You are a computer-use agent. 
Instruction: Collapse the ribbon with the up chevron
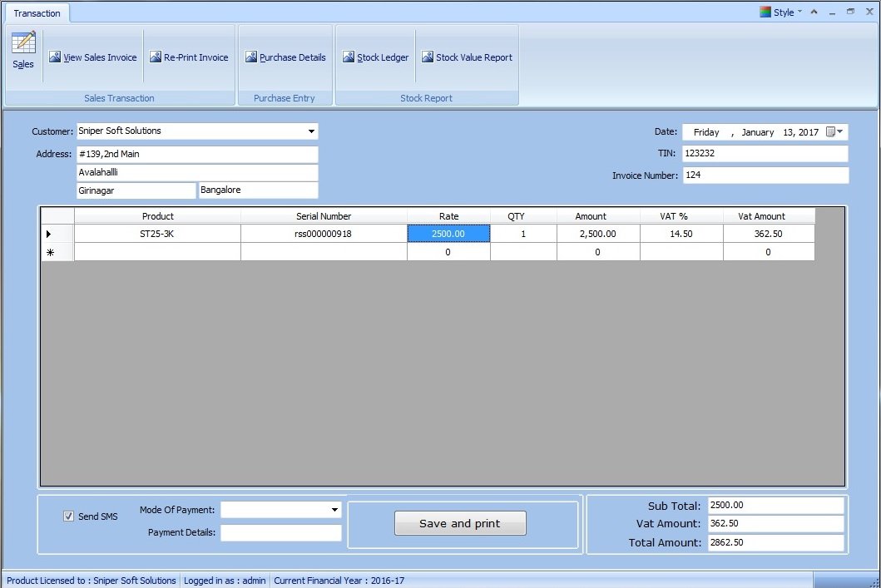(814, 12)
